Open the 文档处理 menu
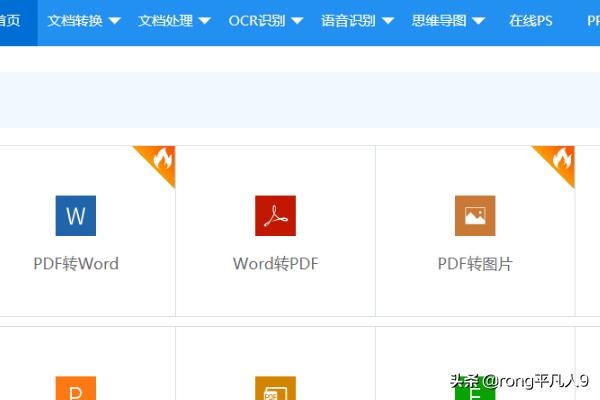The image size is (600, 400). 165,21
